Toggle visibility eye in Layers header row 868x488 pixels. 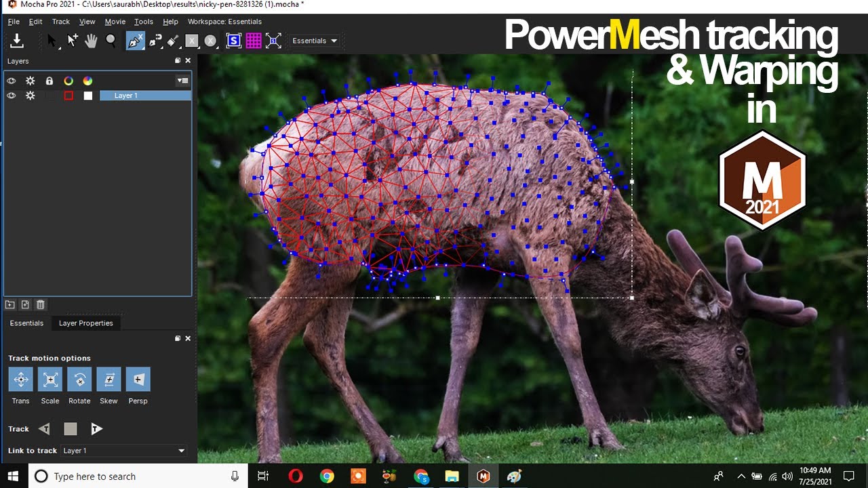pyautogui.click(x=11, y=81)
